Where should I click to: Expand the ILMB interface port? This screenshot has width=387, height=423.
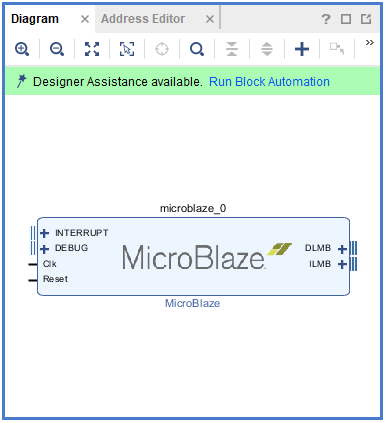tap(342, 264)
